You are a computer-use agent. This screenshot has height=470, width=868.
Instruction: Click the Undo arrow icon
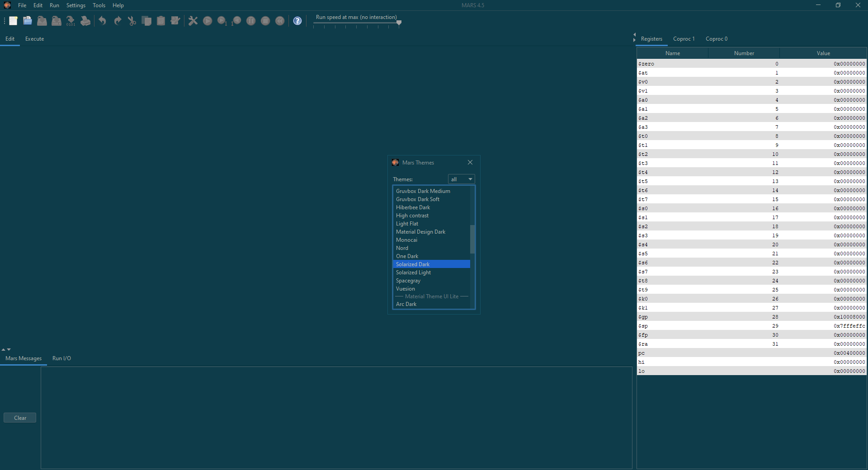tap(103, 21)
